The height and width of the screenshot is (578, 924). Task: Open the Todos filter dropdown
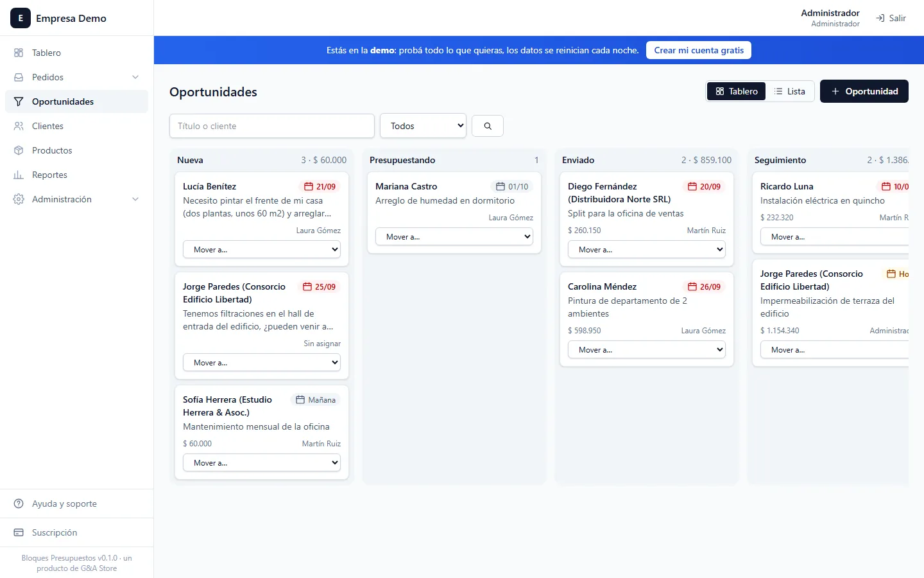424,126
